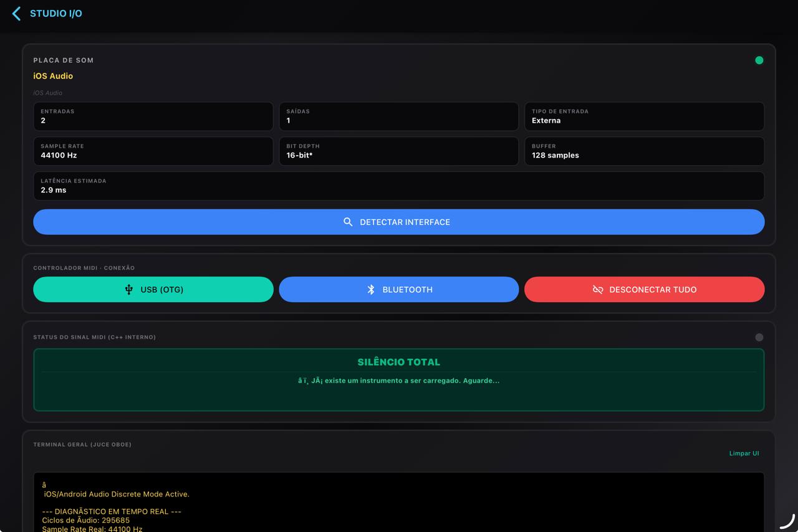Click the instrument loading message 'Aguarde...'
This screenshot has width=798, height=532.
pos(399,381)
